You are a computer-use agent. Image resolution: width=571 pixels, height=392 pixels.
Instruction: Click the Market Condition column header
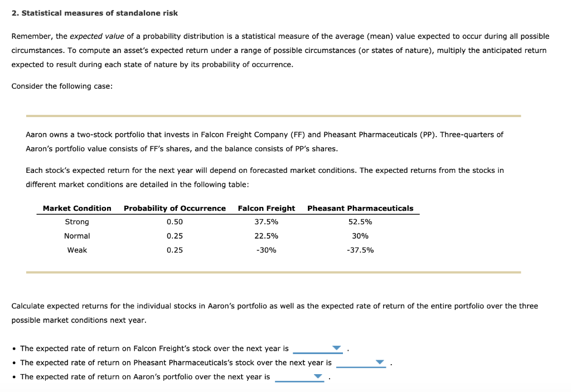coord(76,208)
